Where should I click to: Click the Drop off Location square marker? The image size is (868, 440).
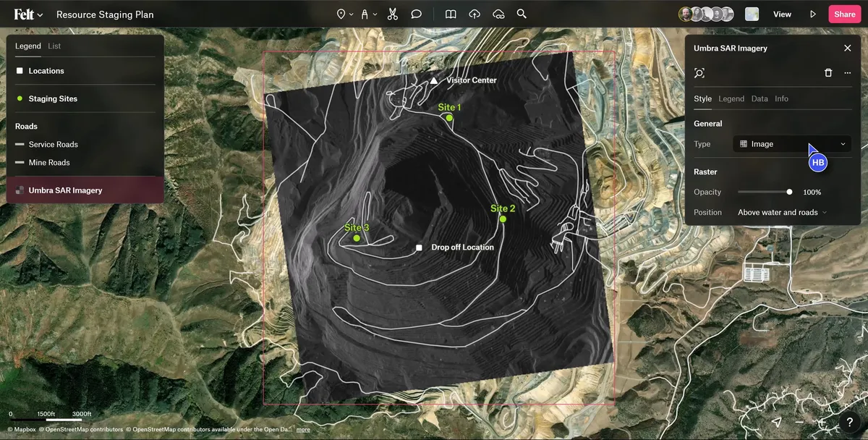point(419,247)
